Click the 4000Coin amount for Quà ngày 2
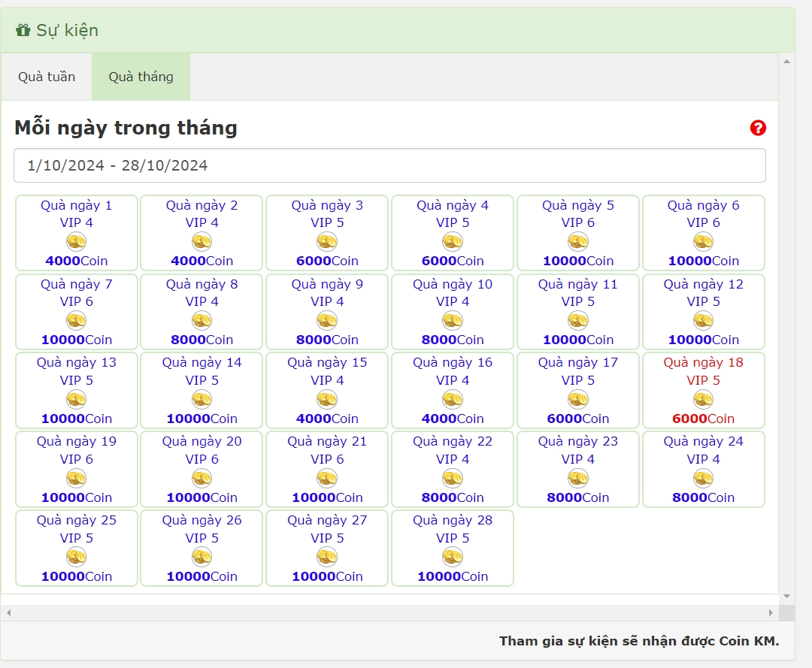The width and height of the screenshot is (812, 668). 201,261
